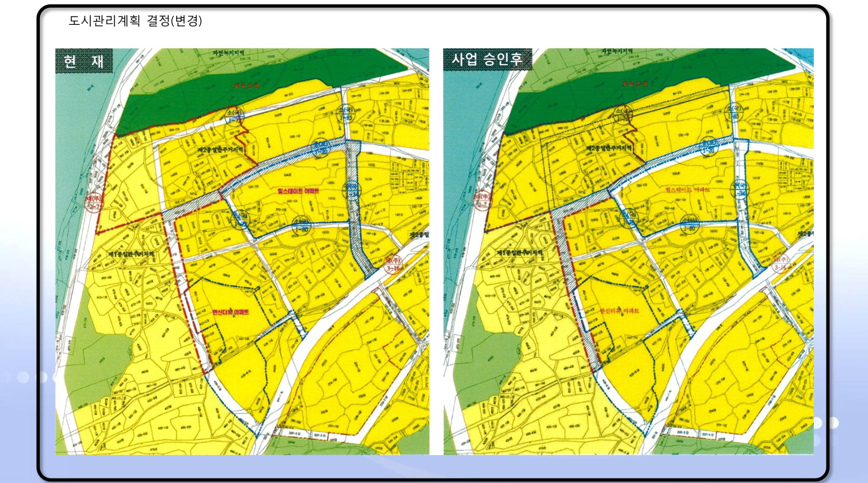Click 한신더휴 아파트 label in the 현재 map

(231, 312)
